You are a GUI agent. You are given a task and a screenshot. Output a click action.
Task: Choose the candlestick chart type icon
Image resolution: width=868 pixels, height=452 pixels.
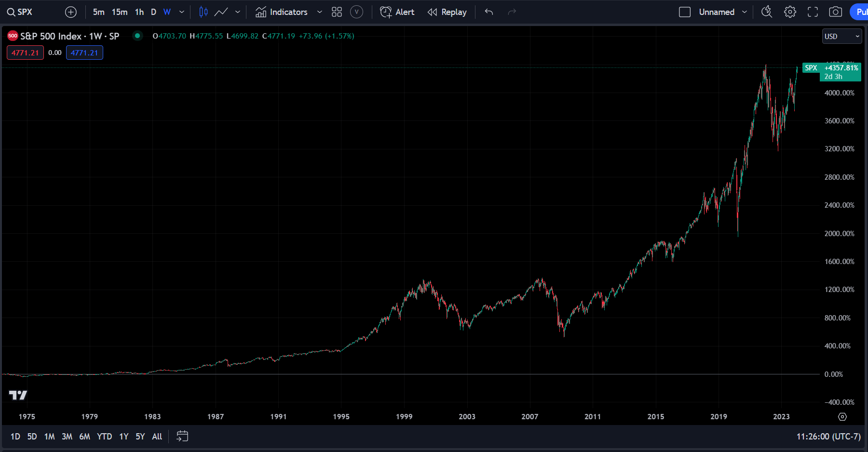coord(203,12)
